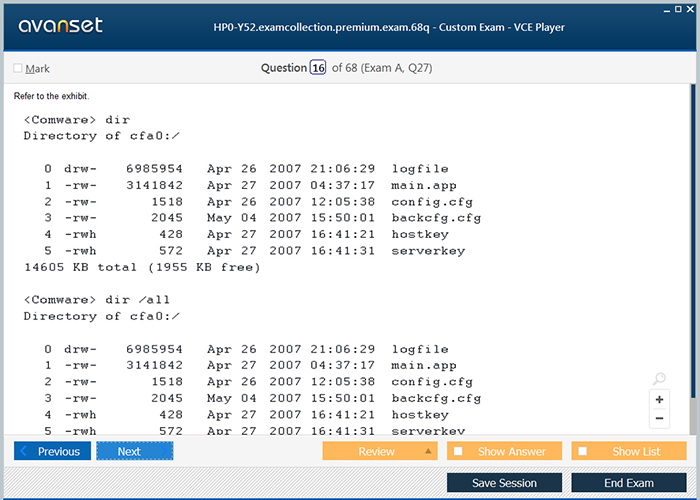Toggle the Show List checkbox
700x500 pixels.
584,451
